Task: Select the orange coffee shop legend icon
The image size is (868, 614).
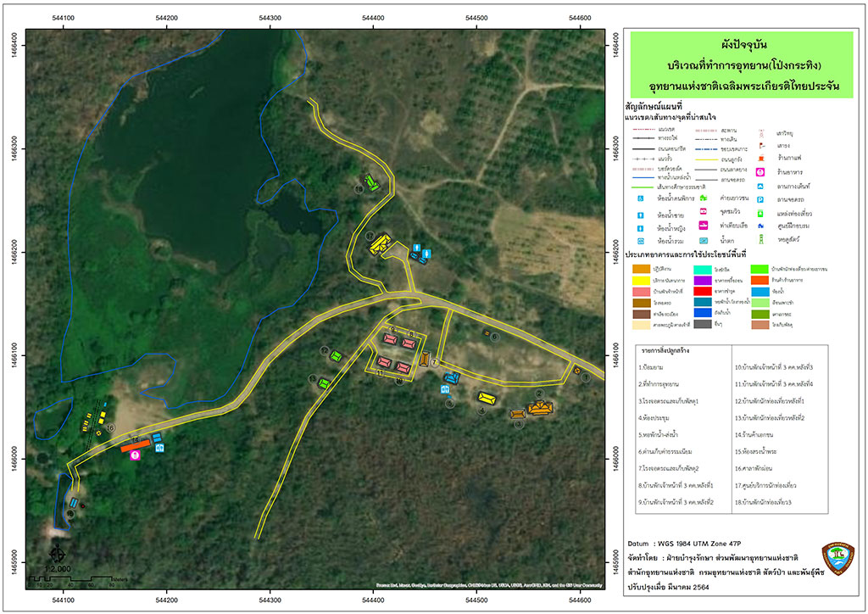Action: [762, 159]
